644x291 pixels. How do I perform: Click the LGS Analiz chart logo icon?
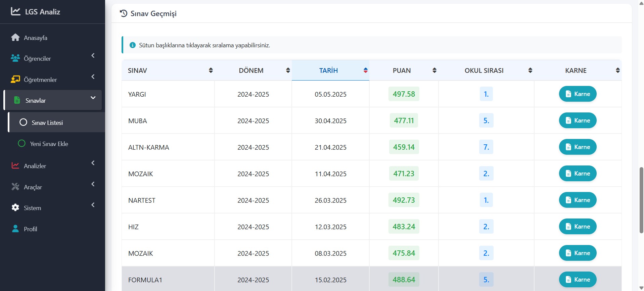15,11
